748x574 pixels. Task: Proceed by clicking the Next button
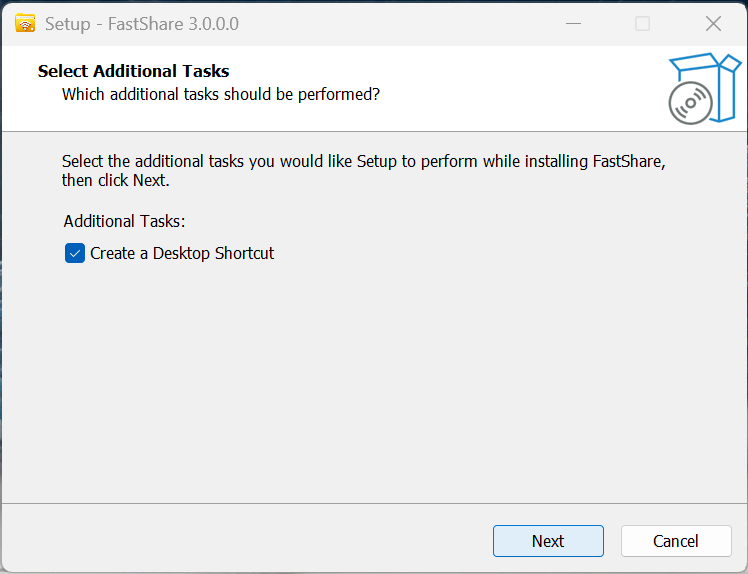[548, 541]
